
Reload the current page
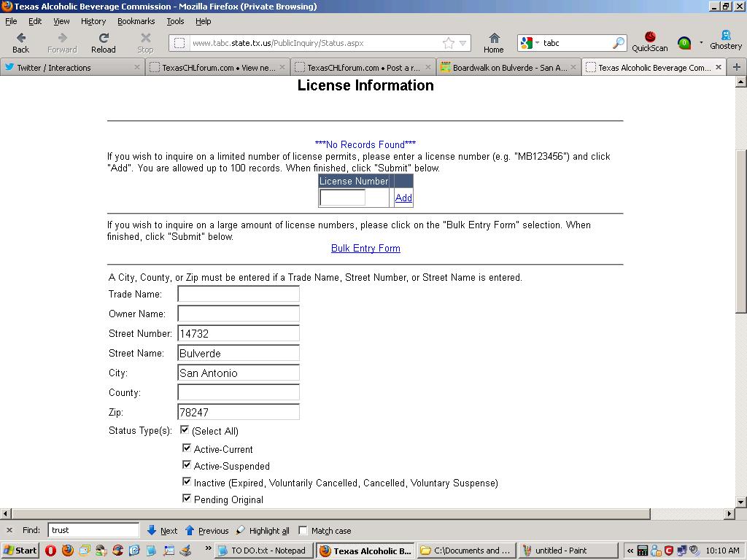point(104,39)
